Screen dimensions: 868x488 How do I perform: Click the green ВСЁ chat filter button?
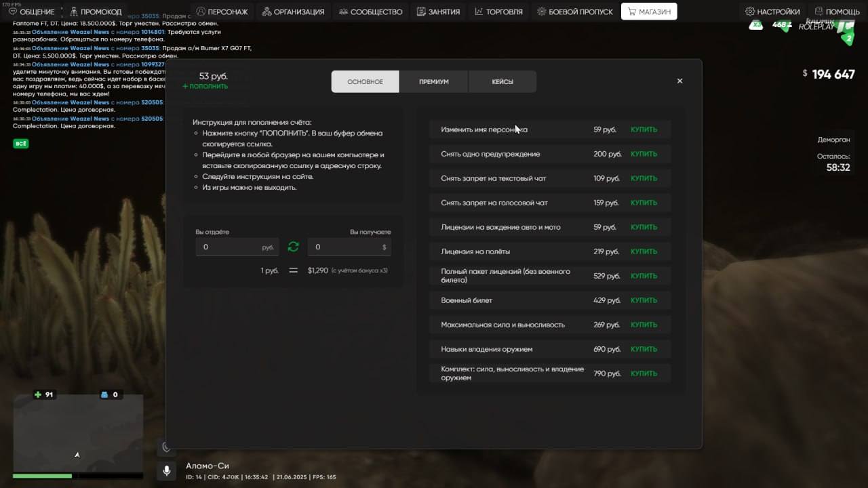pyautogui.click(x=21, y=144)
